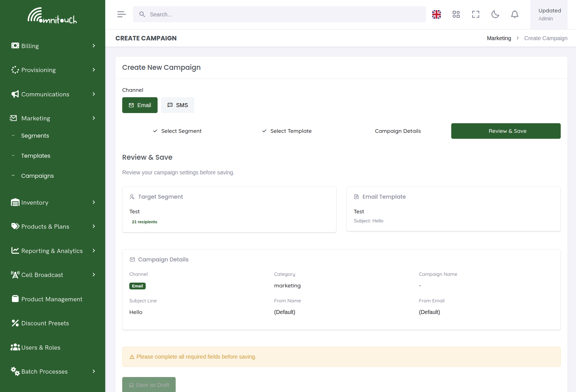Switch to dark mode moon icon
The image size is (576, 392).
click(x=495, y=14)
